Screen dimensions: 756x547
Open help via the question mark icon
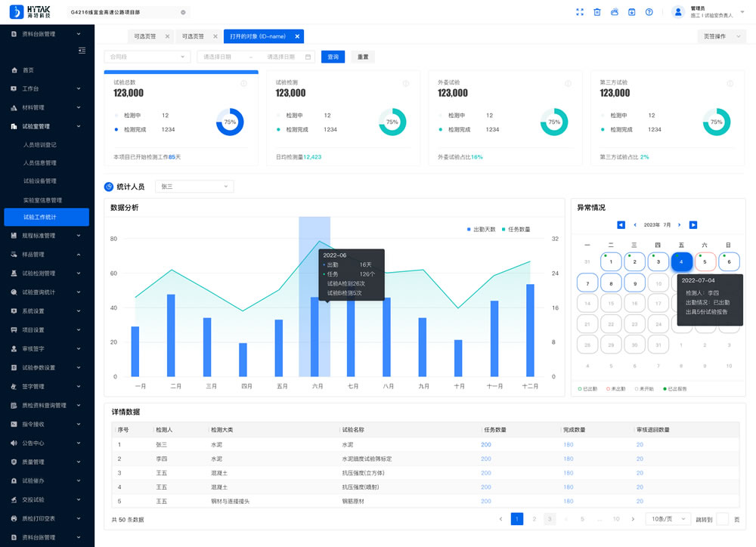point(649,12)
